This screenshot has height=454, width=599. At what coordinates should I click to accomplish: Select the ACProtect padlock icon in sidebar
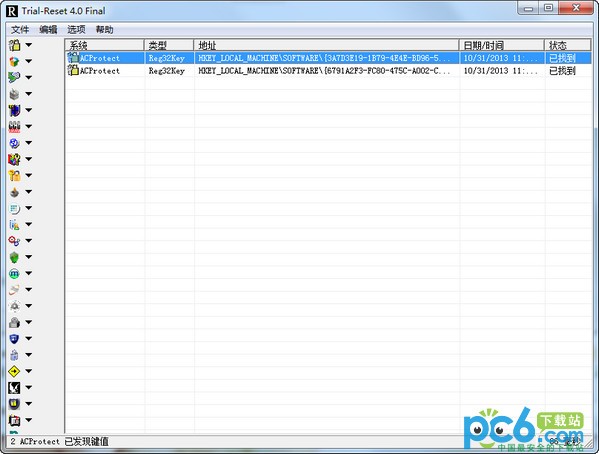pyautogui.click(x=15, y=45)
